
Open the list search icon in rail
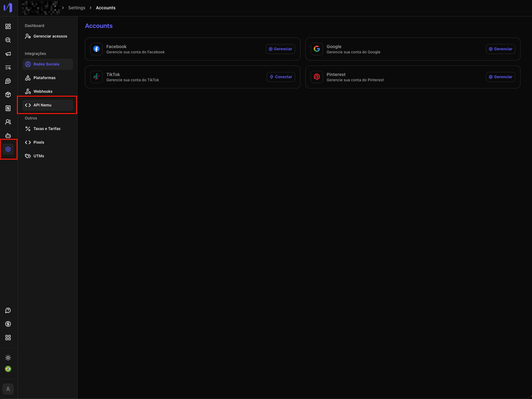pyautogui.click(x=8, y=67)
